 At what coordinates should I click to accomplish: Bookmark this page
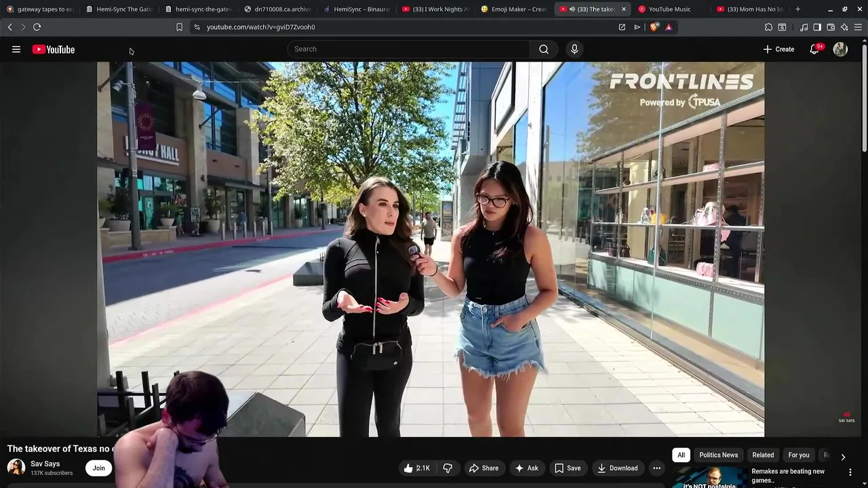point(179,27)
